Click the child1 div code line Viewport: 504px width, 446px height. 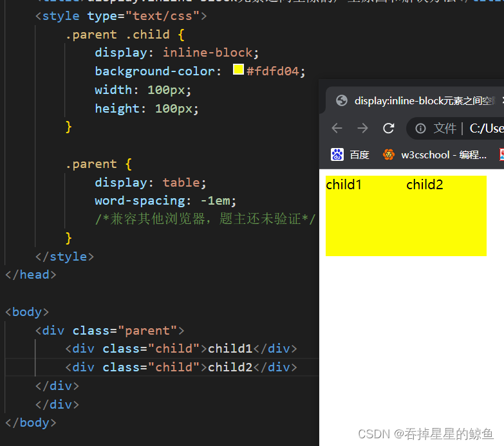point(182,349)
